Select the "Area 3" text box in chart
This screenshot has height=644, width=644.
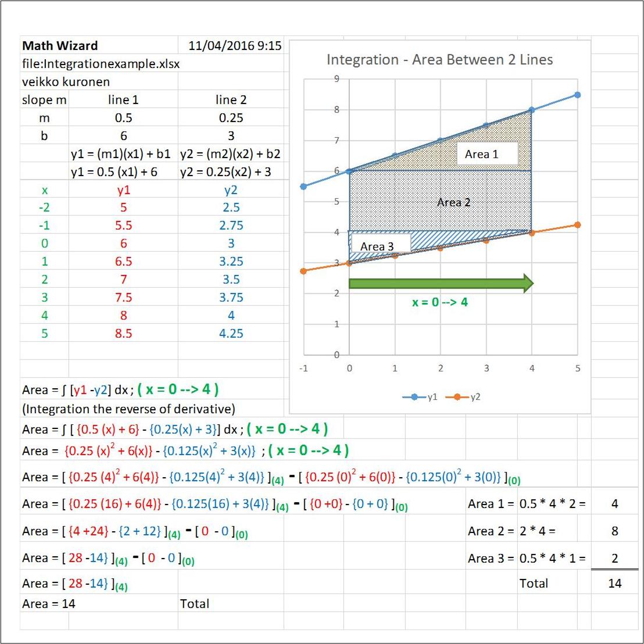(377, 246)
